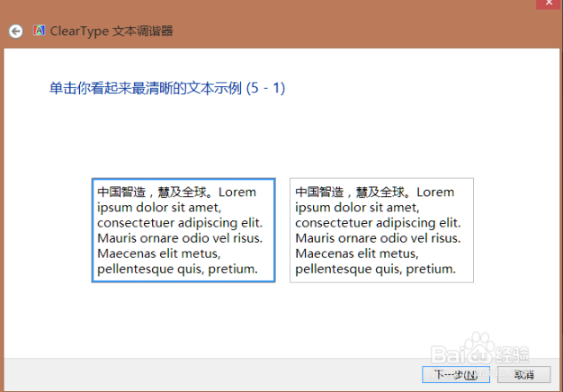Click the heading "单击你看起来最清晰的文本示例"

coord(146,88)
